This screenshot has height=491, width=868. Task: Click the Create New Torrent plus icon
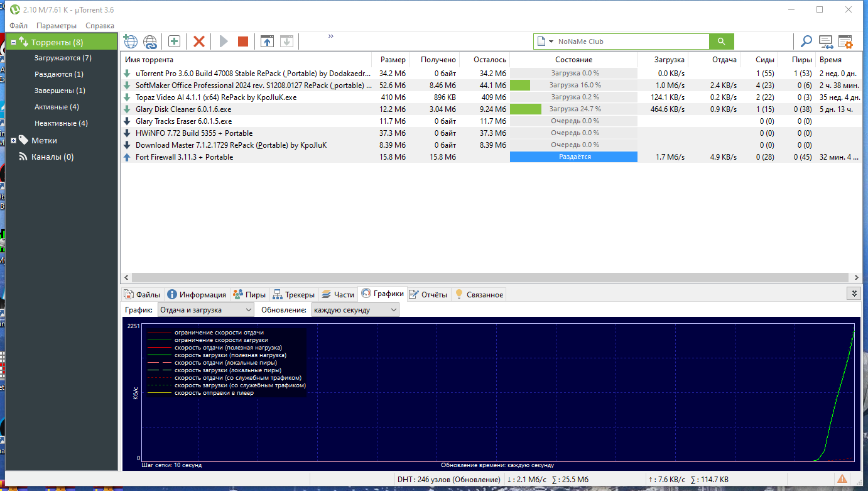174,41
